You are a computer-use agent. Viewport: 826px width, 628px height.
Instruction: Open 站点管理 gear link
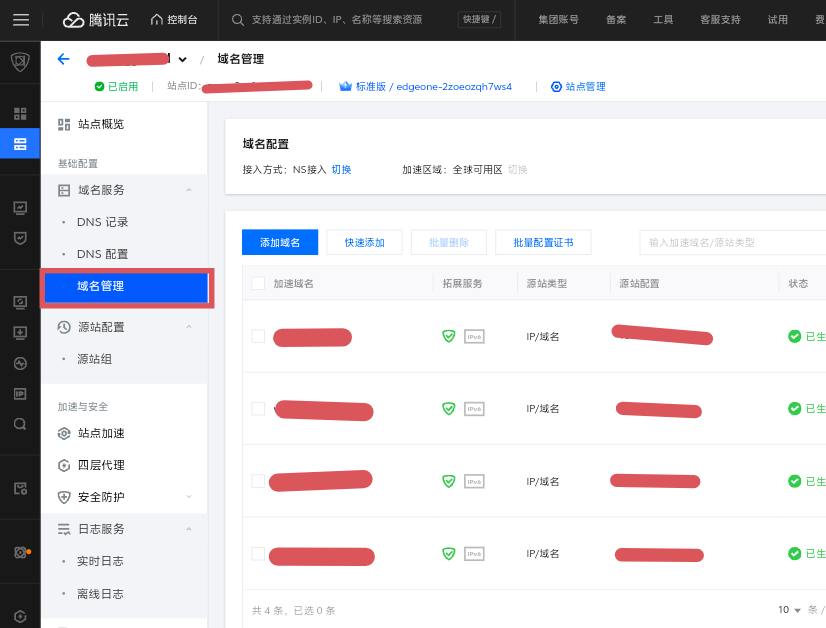[578, 87]
